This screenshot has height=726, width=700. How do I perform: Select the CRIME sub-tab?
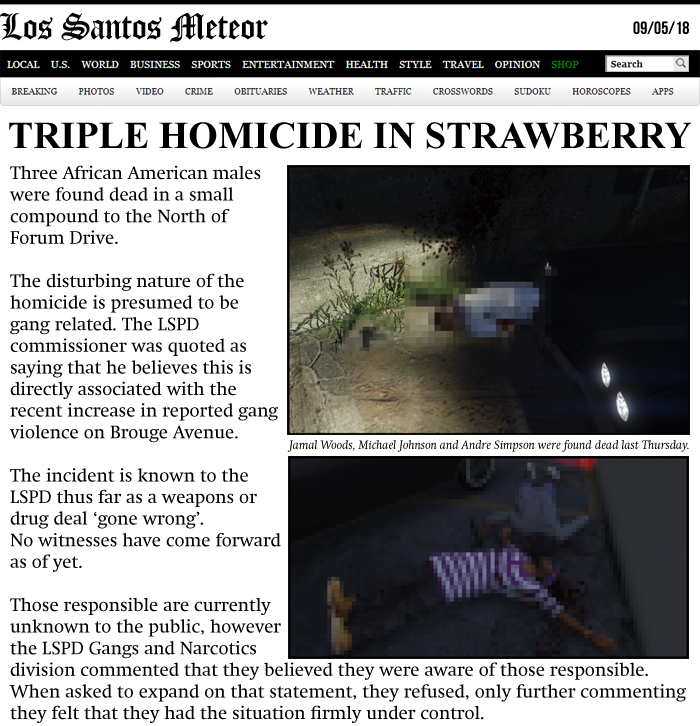[199, 91]
